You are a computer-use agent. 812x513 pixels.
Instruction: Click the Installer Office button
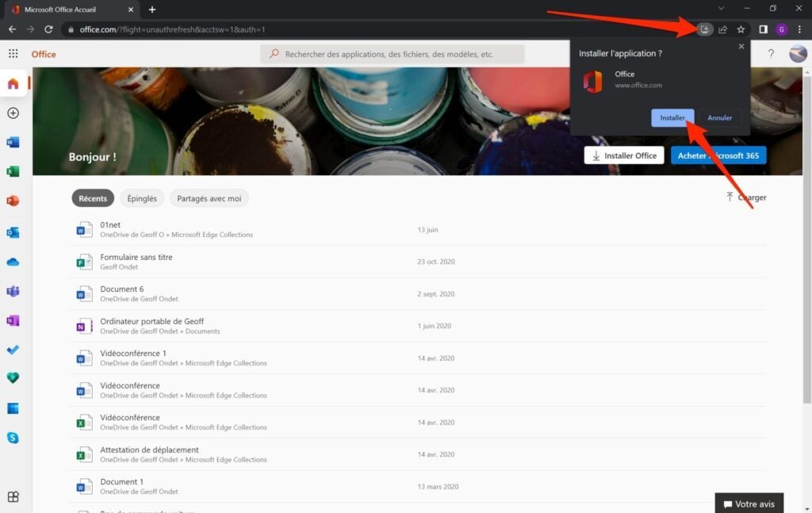coord(623,155)
